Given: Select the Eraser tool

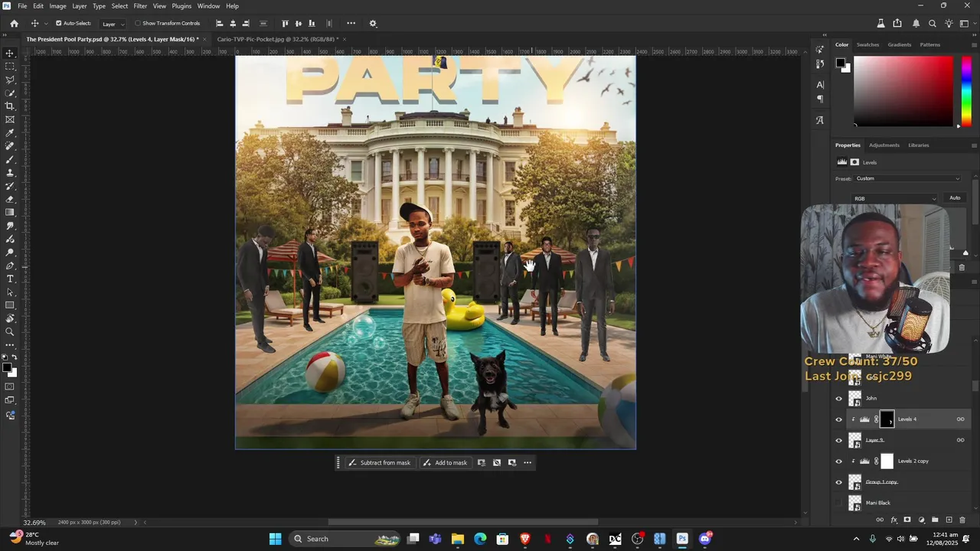Looking at the screenshot, I should (10, 199).
